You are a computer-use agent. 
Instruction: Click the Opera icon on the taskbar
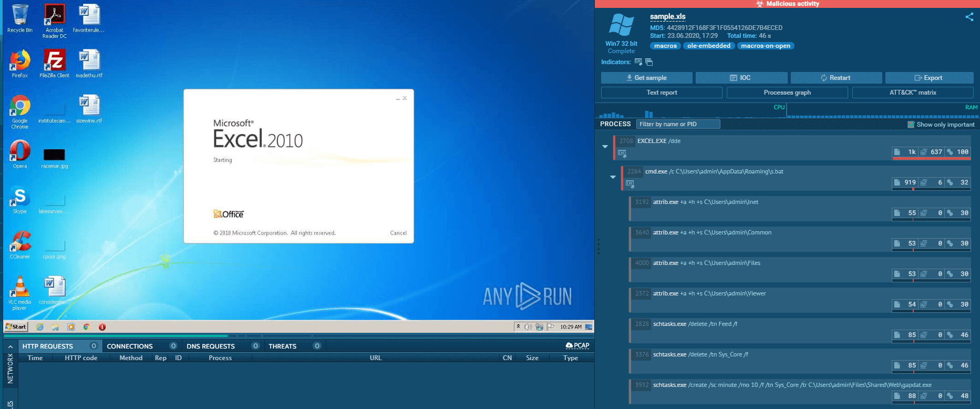coord(102,327)
